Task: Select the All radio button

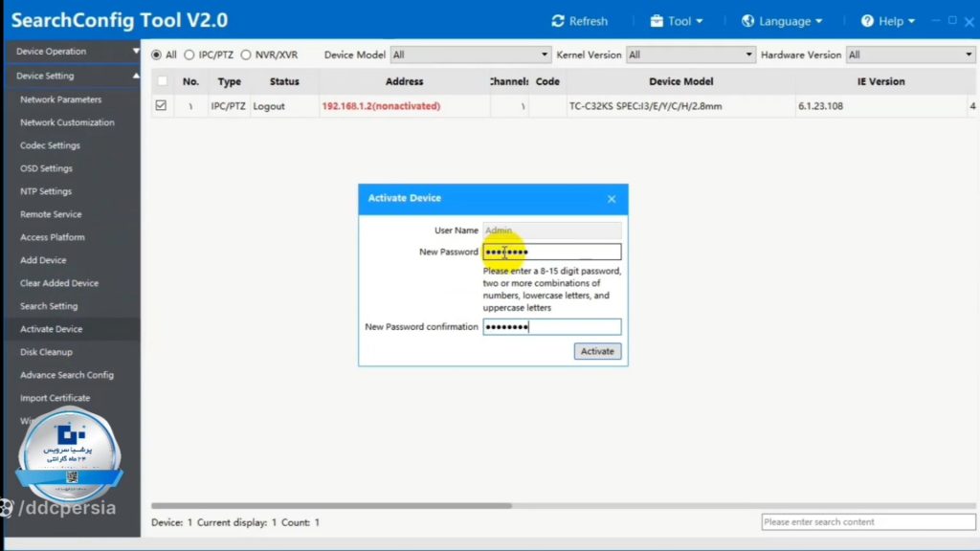Action: pyautogui.click(x=156, y=55)
